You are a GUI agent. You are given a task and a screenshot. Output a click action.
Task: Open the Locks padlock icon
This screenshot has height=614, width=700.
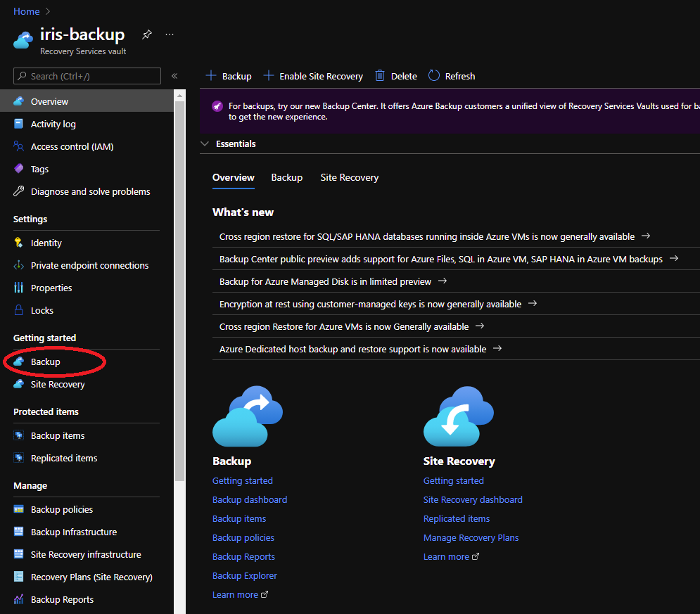coord(19,310)
